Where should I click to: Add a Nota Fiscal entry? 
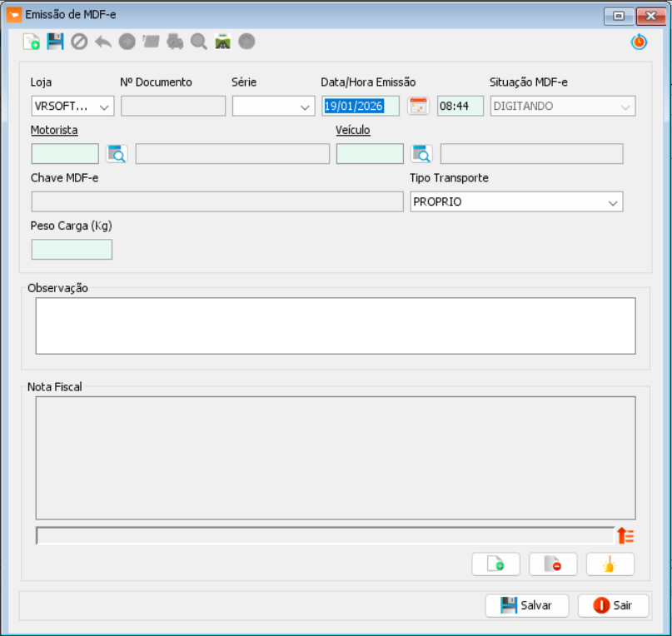point(495,564)
